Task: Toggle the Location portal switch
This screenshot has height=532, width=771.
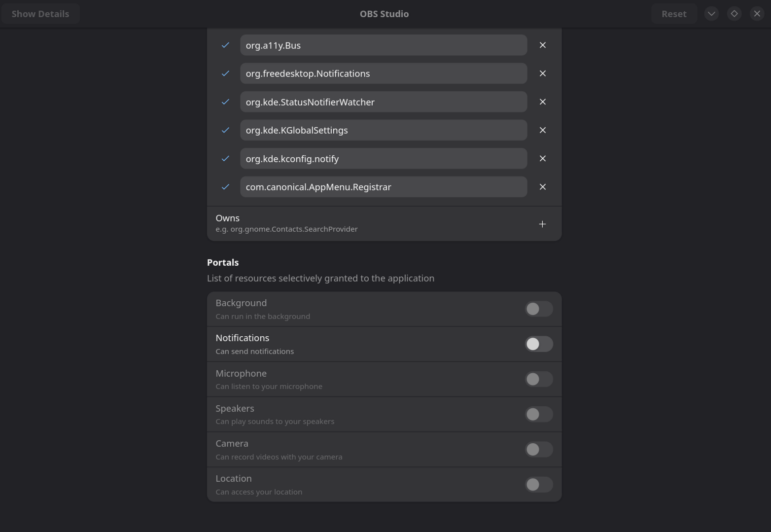Action: click(538, 485)
